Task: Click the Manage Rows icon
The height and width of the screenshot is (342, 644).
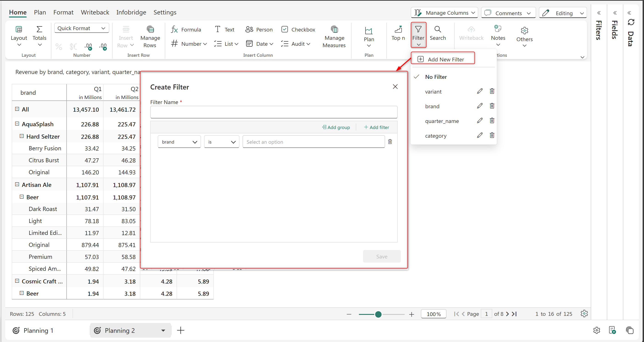Action: click(150, 29)
